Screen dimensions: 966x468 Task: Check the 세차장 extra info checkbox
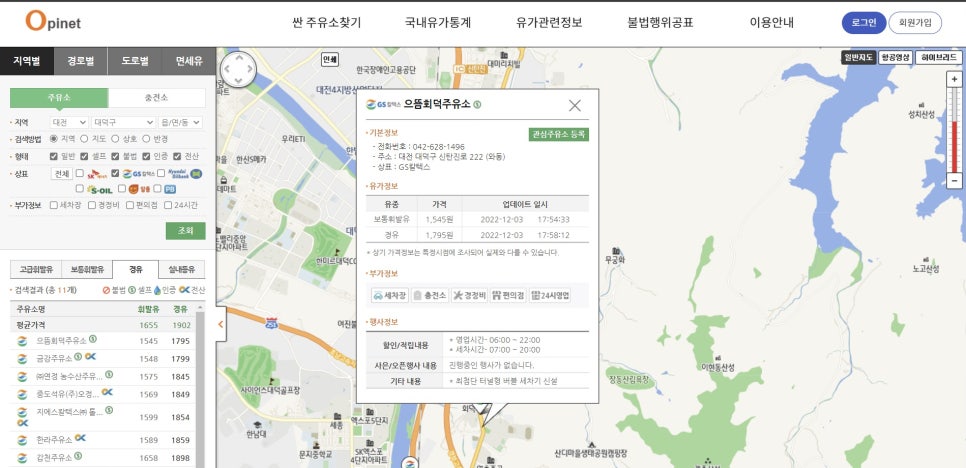pyautogui.click(x=54, y=205)
